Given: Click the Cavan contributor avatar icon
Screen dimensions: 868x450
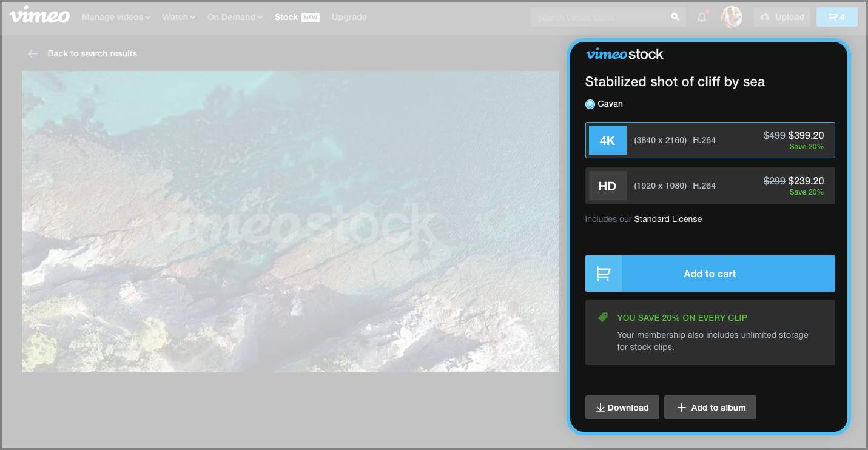Looking at the screenshot, I should pyautogui.click(x=590, y=104).
